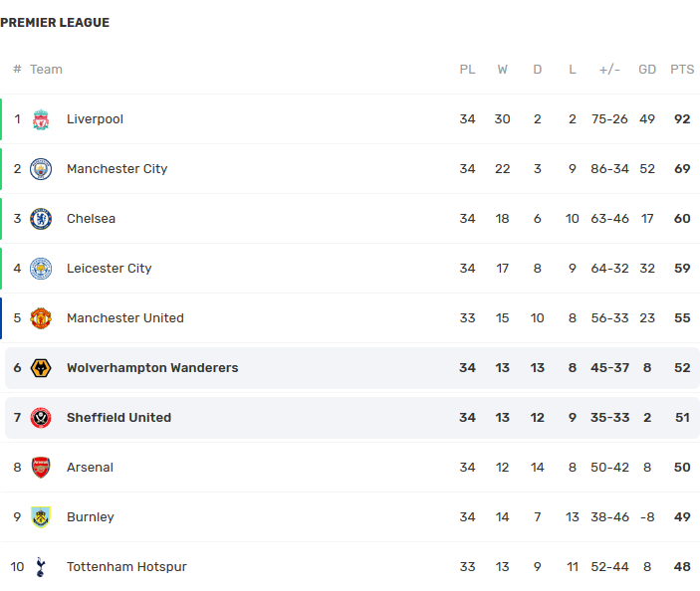Click the PL column header
Viewport: 700px width, 591px height.
(467, 69)
